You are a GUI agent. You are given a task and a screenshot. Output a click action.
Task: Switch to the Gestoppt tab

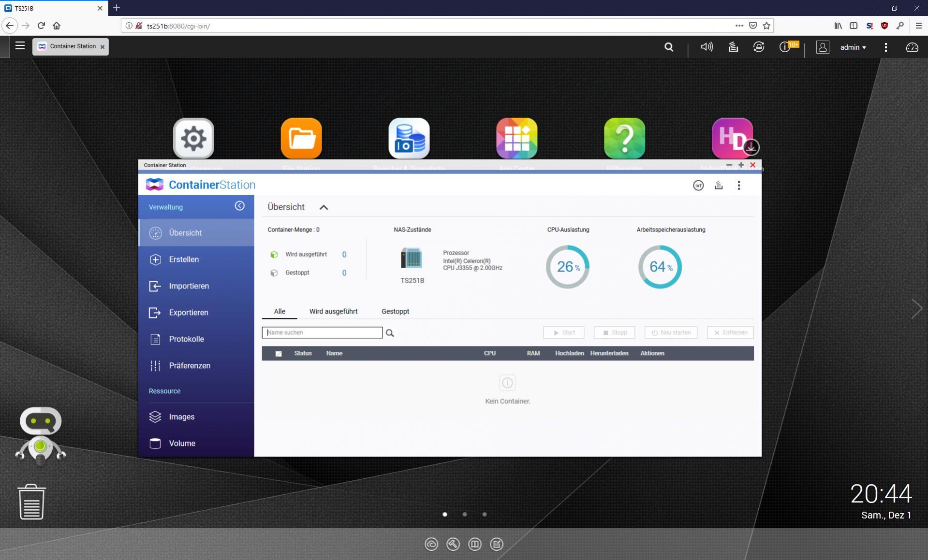tap(395, 312)
